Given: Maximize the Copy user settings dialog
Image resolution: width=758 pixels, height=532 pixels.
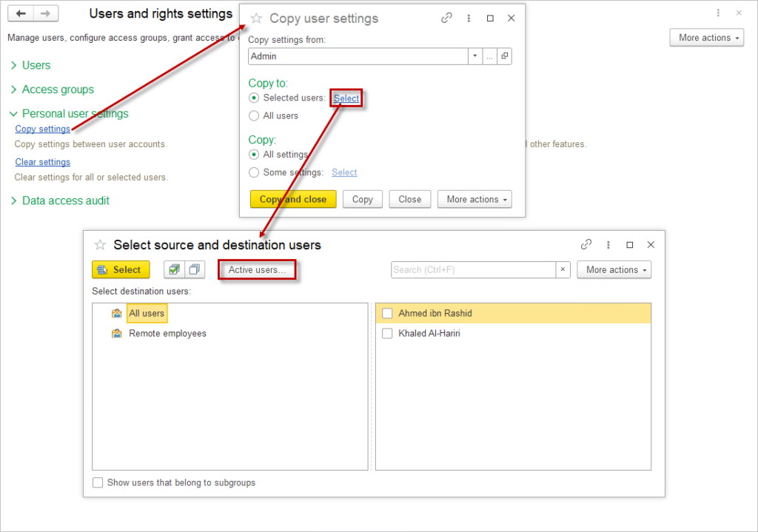Looking at the screenshot, I should pos(490,18).
